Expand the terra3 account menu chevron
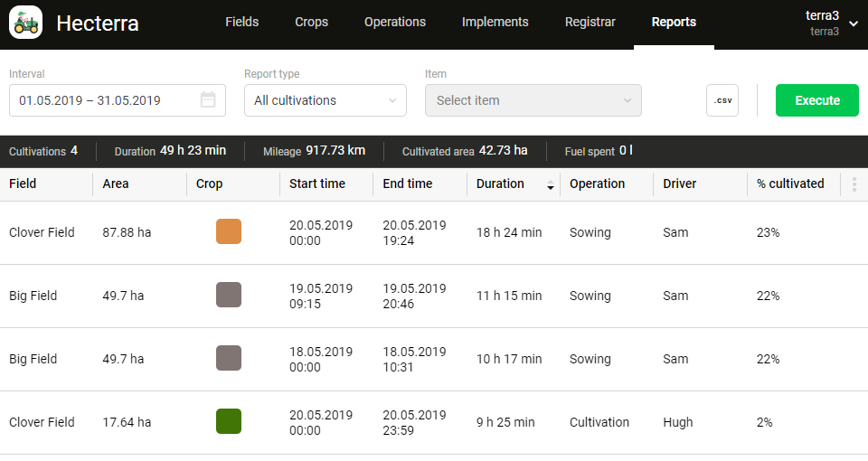The image size is (868, 461). click(x=854, y=24)
